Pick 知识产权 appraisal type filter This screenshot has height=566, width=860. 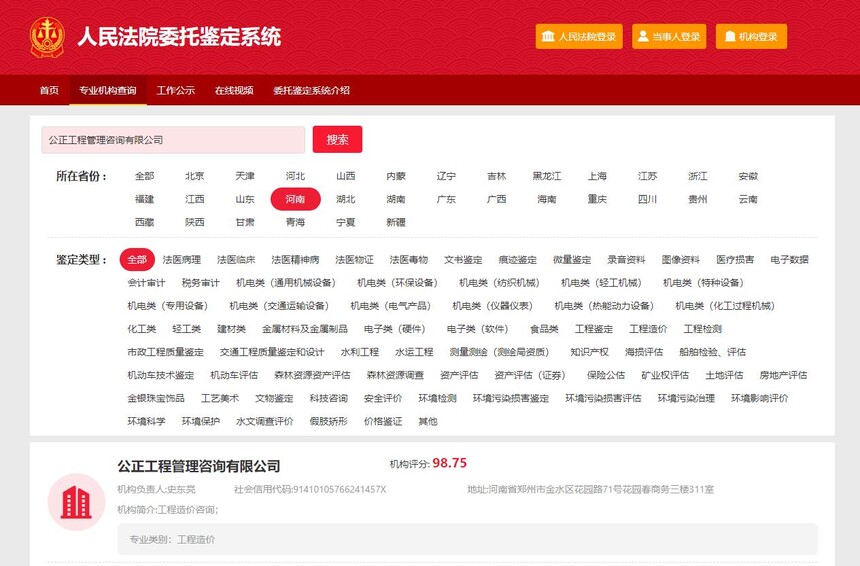[x=589, y=352]
